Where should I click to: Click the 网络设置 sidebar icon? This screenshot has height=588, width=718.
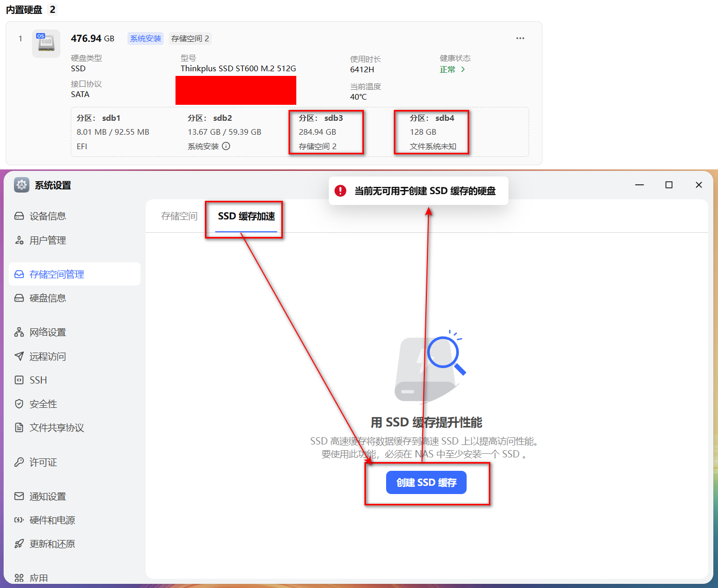(19, 332)
